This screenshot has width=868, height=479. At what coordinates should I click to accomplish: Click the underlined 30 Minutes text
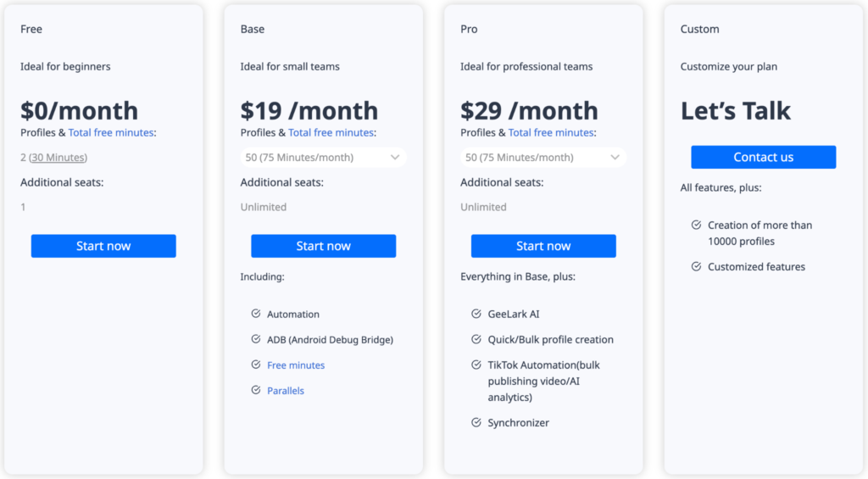click(x=58, y=158)
